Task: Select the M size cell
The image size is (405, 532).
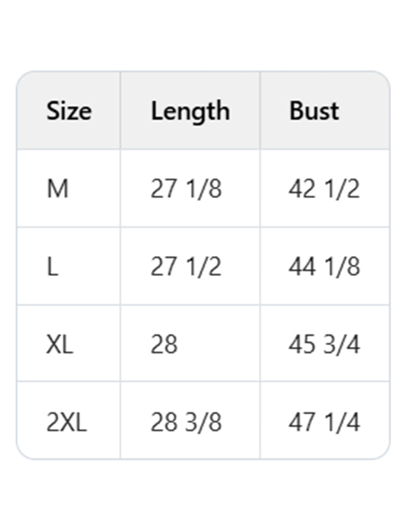Action: click(x=57, y=189)
